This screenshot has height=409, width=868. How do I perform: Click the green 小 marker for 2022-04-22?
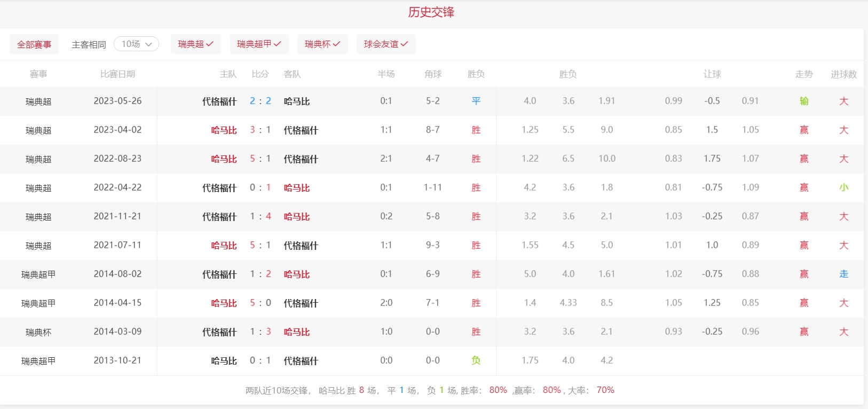pyautogui.click(x=843, y=187)
